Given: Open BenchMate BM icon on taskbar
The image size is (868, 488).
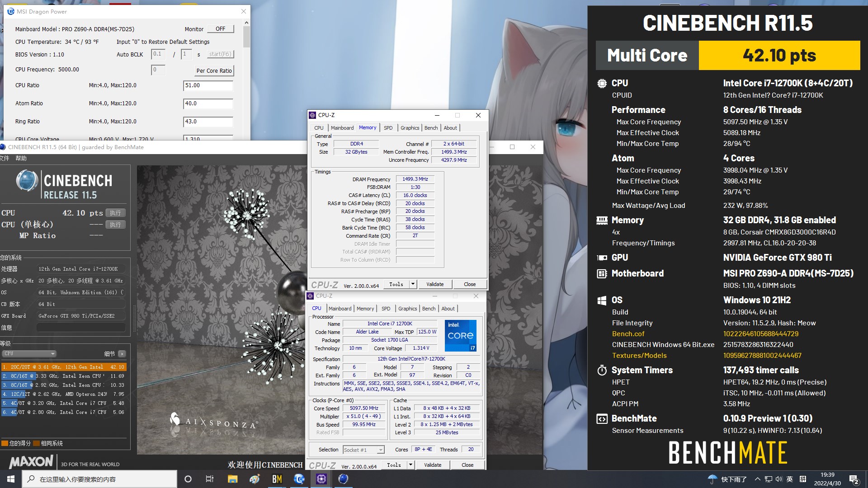Looking at the screenshot, I should (277, 479).
